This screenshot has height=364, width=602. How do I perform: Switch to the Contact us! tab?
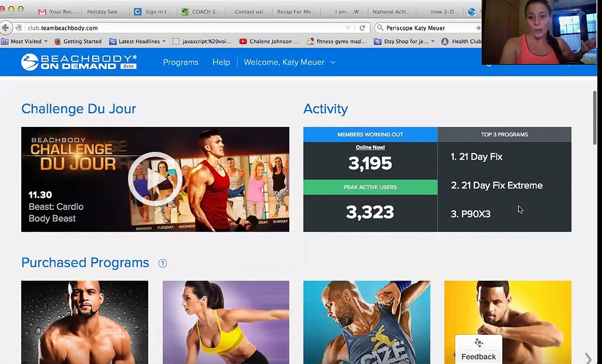[249, 12]
